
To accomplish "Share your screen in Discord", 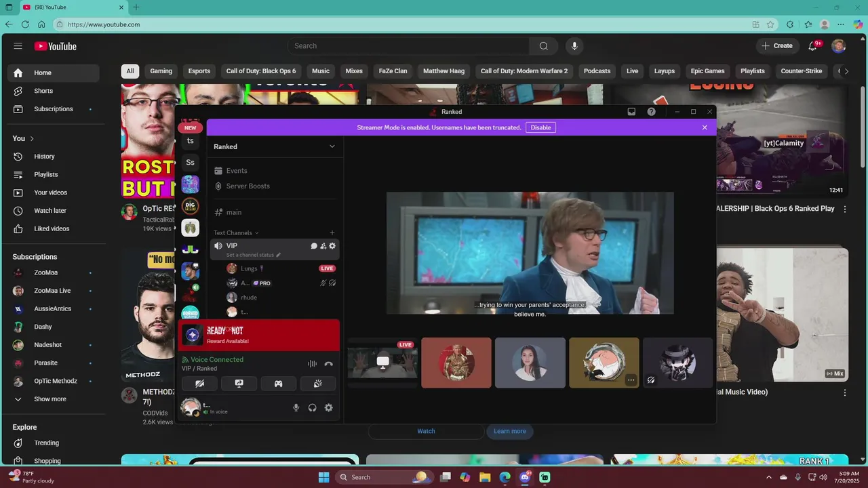I will (239, 384).
